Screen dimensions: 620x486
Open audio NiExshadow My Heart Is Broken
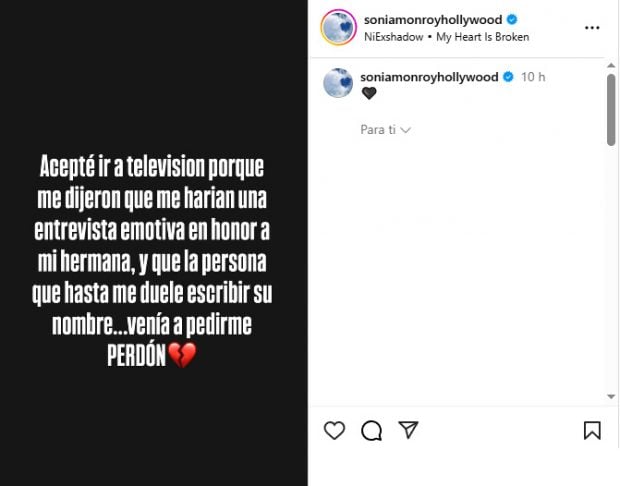tap(446, 37)
